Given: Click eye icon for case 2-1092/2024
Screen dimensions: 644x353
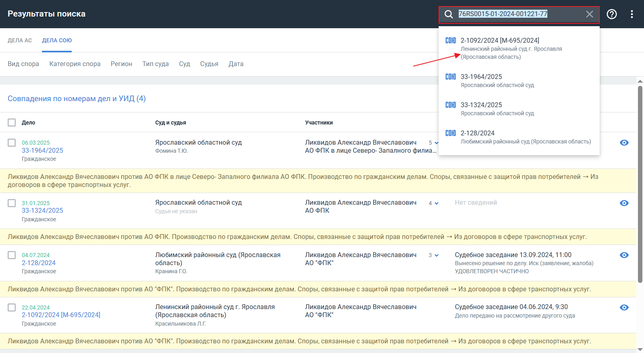Looking at the screenshot, I should [x=624, y=307].
